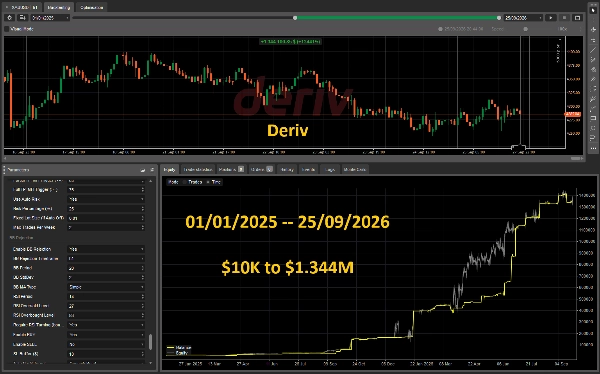This screenshot has height=374, width=600.
Task: Select the diagonal trend line drawing tool
Action: 593,50
